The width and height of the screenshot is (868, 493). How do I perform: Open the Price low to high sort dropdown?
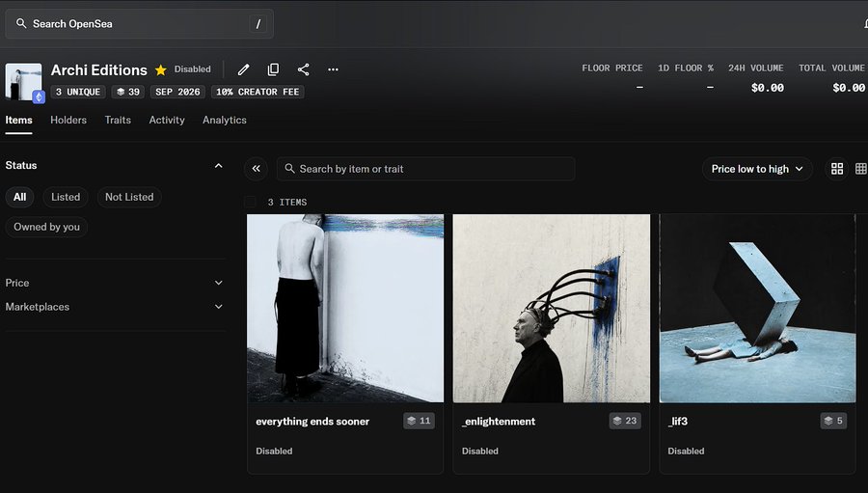click(x=757, y=169)
